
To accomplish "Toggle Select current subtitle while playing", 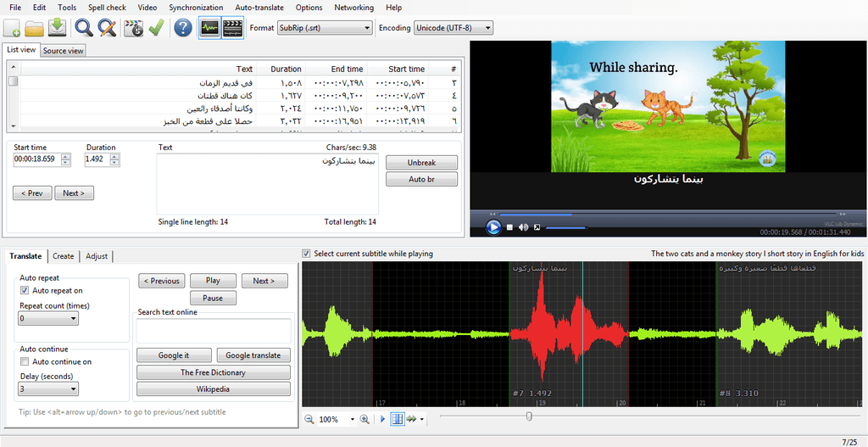I will (306, 254).
